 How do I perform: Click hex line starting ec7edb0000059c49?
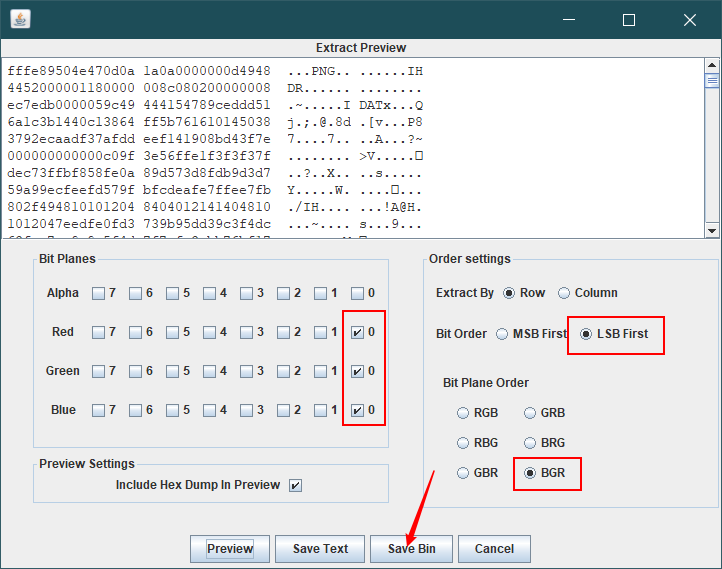coord(215,105)
